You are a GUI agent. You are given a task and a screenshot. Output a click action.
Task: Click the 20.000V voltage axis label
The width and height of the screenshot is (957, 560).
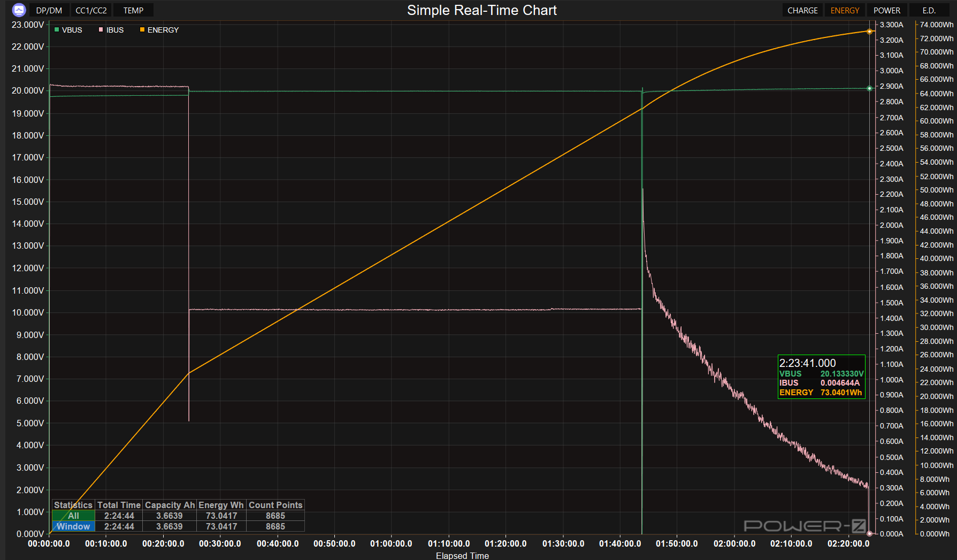pos(28,91)
